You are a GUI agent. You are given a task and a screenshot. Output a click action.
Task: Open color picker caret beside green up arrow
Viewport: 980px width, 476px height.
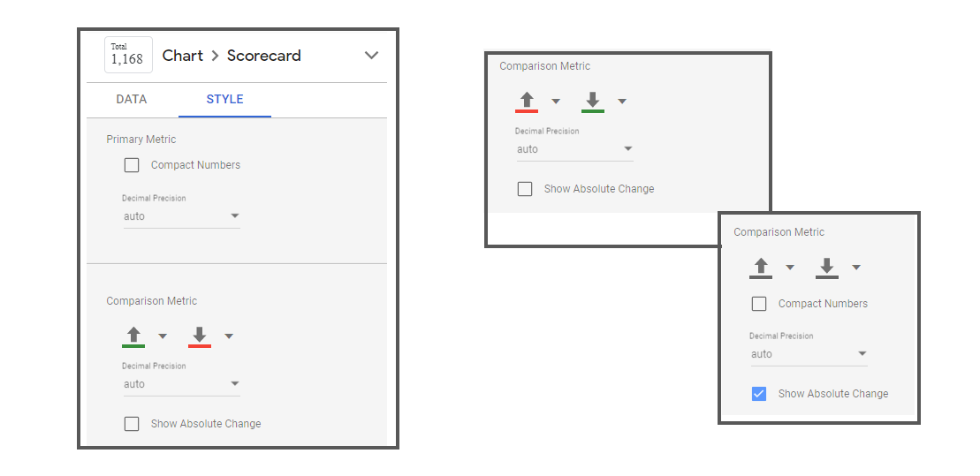point(163,336)
